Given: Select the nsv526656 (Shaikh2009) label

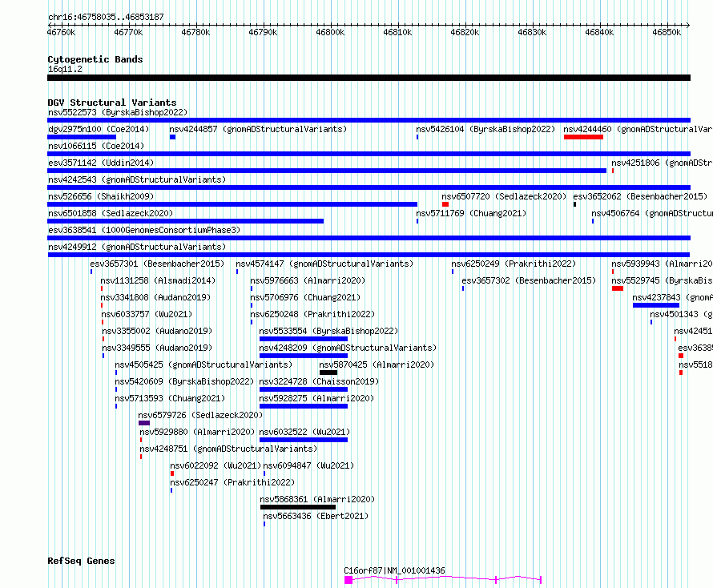Looking at the screenshot, I should (101, 196).
